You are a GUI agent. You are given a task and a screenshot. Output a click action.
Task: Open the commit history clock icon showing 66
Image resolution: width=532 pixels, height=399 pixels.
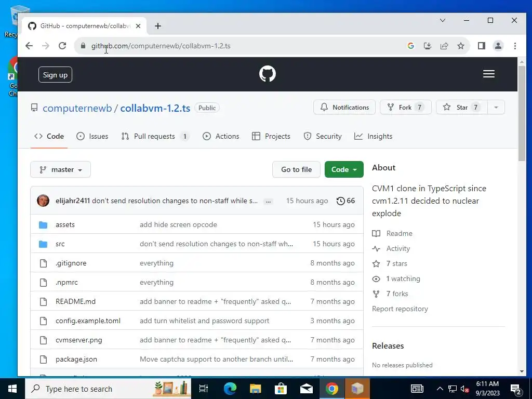coord(345,201)
